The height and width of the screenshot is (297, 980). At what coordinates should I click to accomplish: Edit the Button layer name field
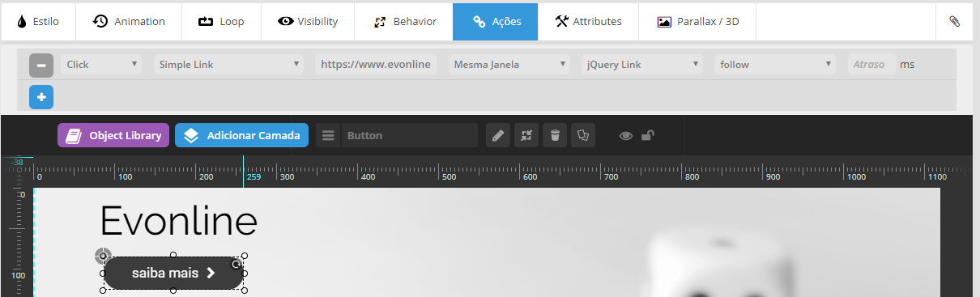409,135
